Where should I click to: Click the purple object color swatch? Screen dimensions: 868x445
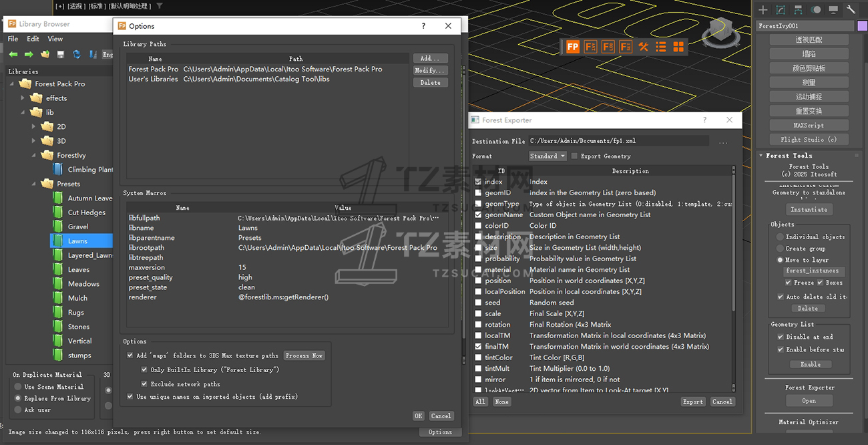point(862,26)
